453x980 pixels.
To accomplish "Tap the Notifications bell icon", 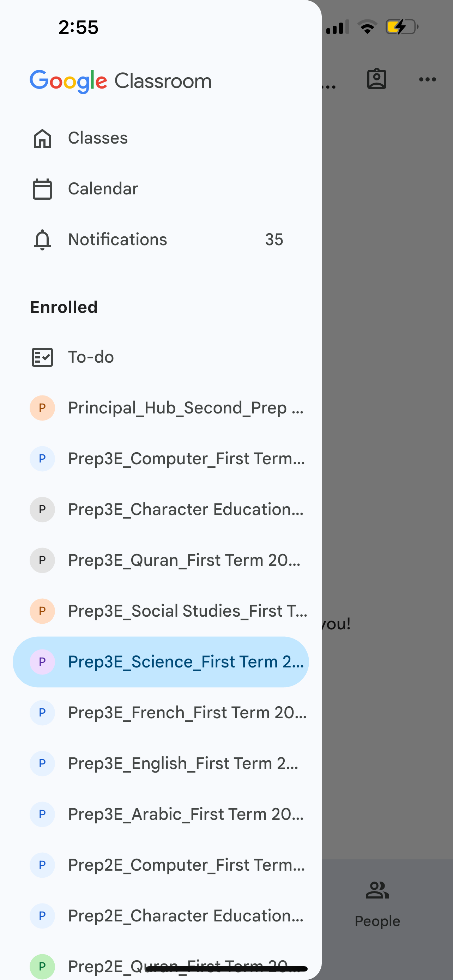I will point(42,240).
